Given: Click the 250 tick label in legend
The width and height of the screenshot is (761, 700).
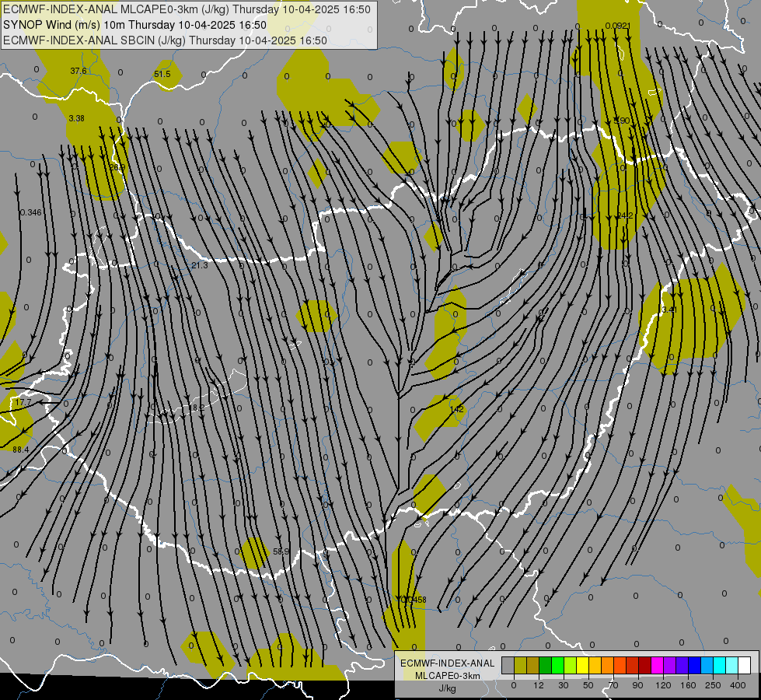Looking at the screenshot, I should (713, 685).
